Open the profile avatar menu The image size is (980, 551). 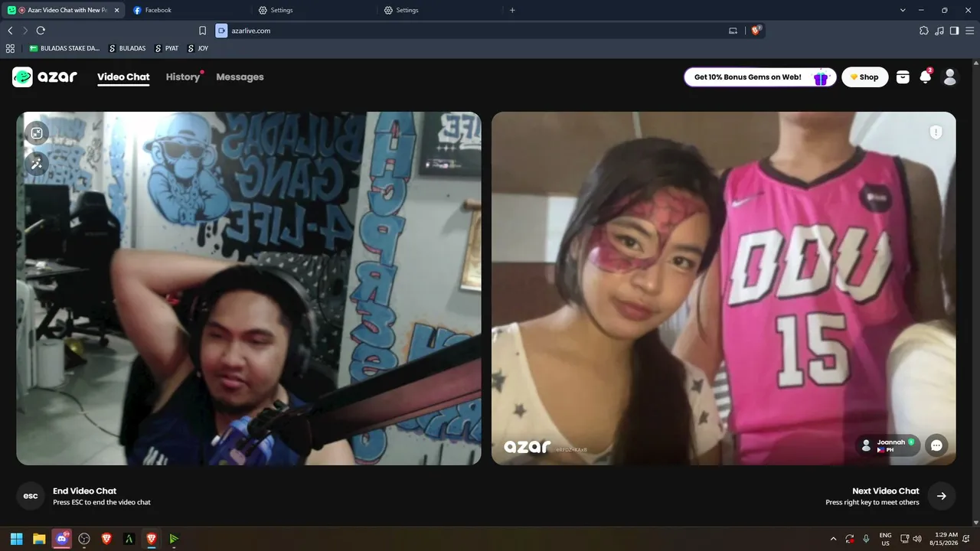950,77
